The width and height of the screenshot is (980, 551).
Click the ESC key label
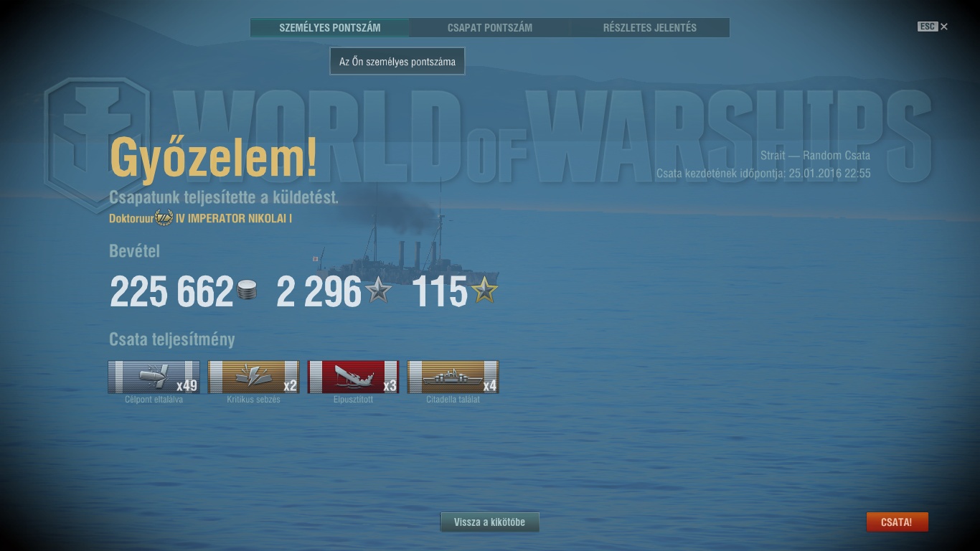(928, 27)
